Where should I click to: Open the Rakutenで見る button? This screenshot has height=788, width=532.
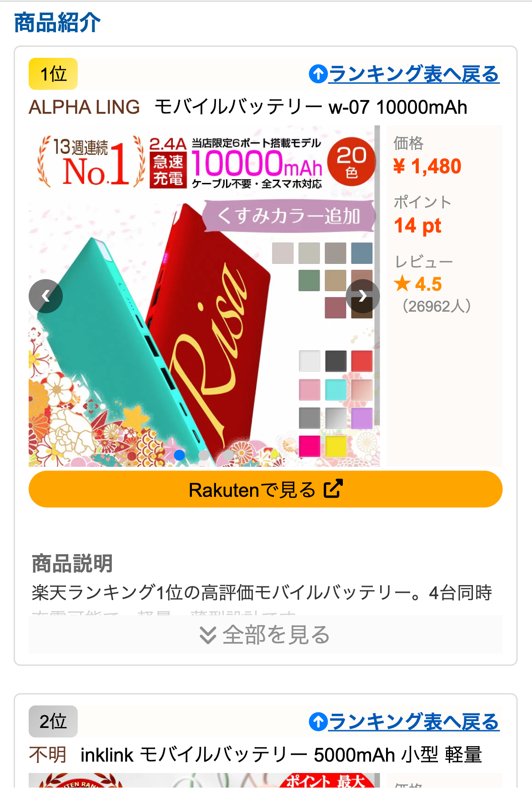[266, 489]
